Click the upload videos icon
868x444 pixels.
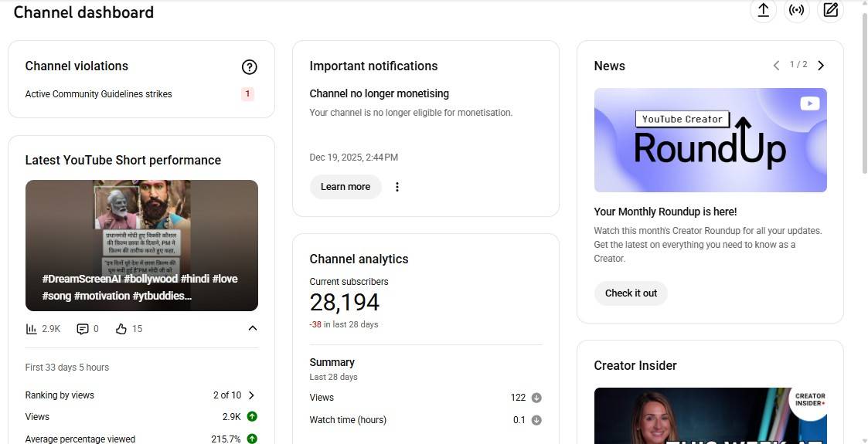click(763, 10)
